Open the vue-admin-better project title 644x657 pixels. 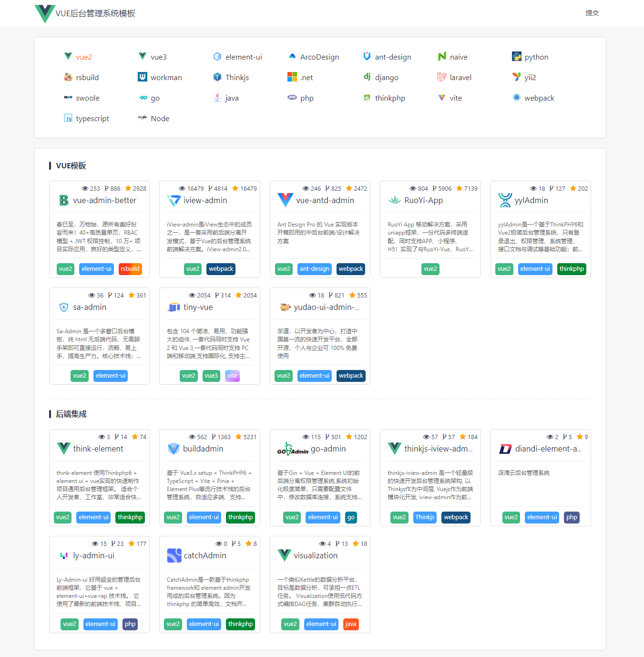(x=105, y=200)
